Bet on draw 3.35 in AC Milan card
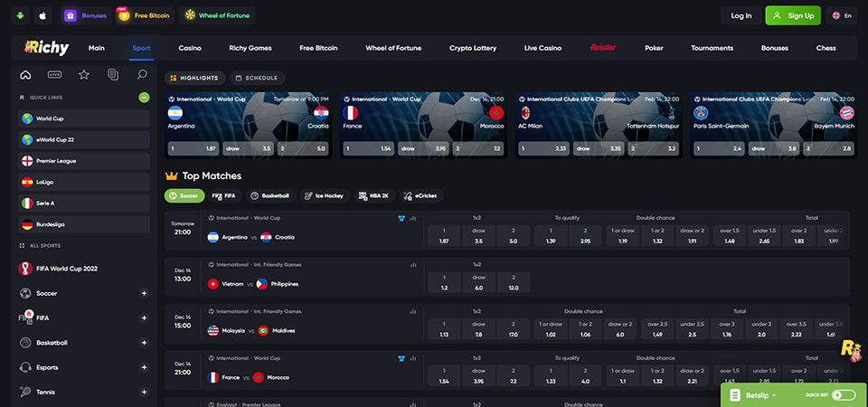 click(599, 148)
